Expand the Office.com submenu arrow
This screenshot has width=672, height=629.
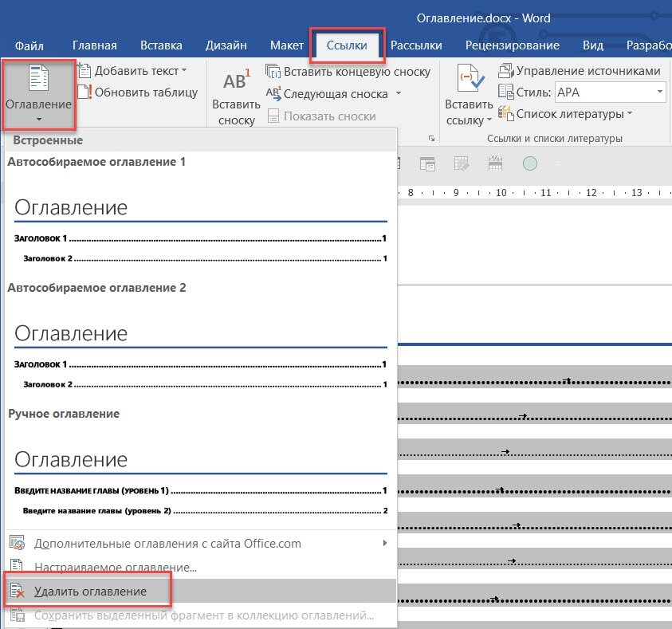[x=384, y=543]
